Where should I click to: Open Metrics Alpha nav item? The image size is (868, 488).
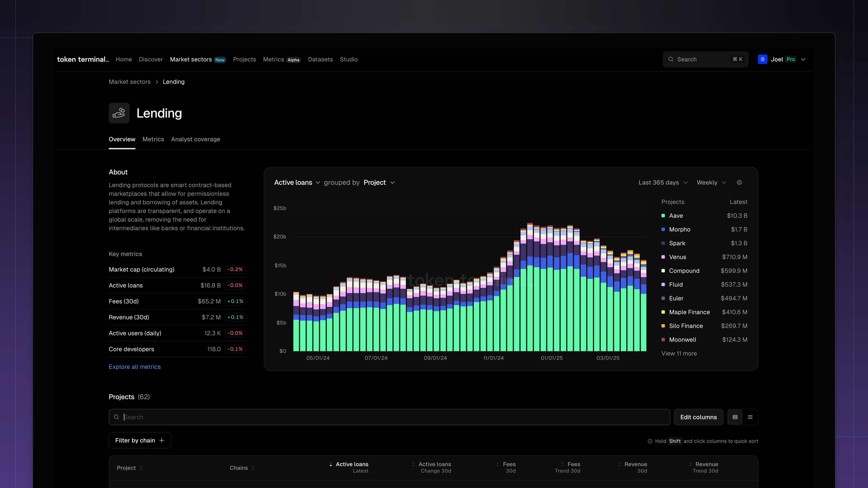point(282,59)
